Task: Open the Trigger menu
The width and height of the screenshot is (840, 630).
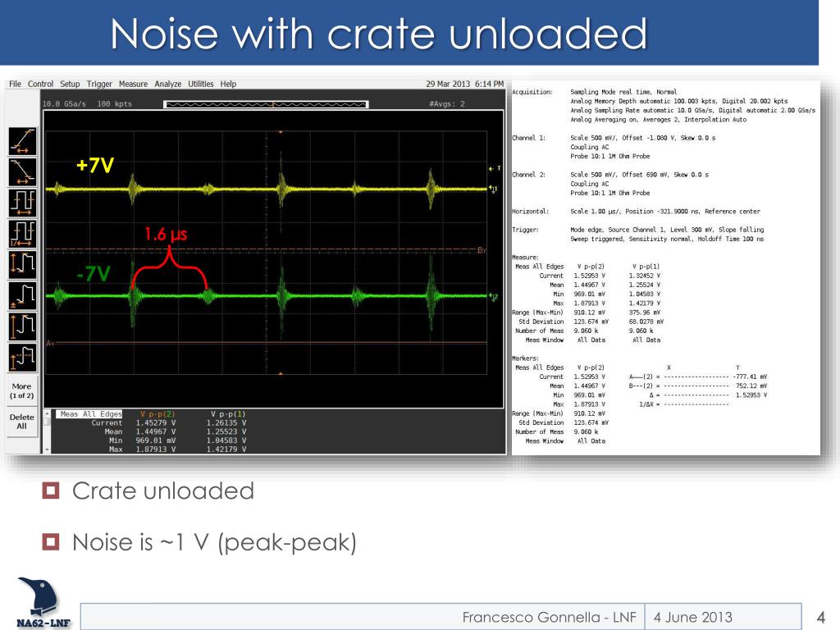Action: pos(99,84)
